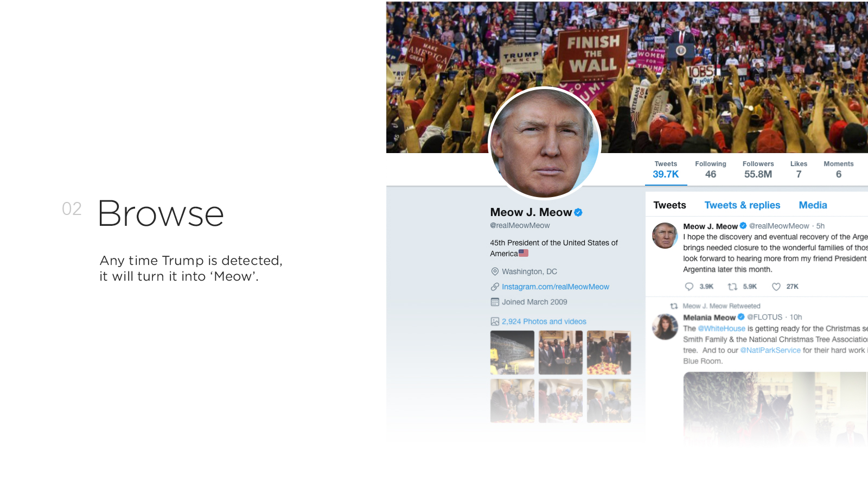View the Following 46 list
This screenshot has width=868, height=494.
[x=711, y=169]
